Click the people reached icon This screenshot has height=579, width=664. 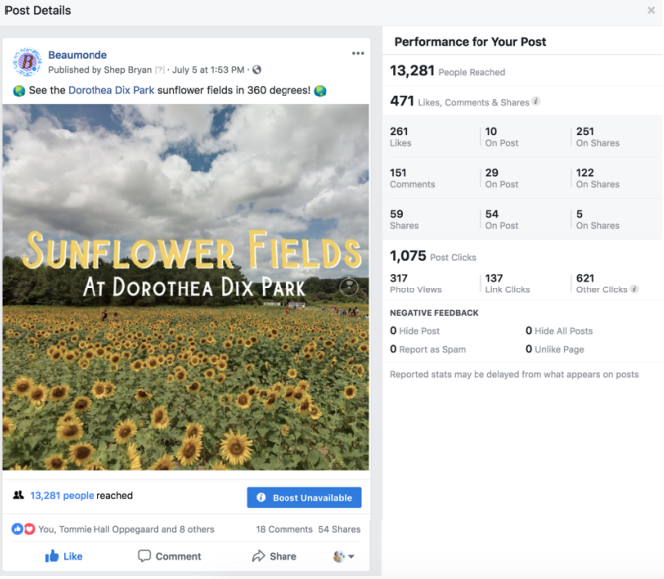coord(18,495)
